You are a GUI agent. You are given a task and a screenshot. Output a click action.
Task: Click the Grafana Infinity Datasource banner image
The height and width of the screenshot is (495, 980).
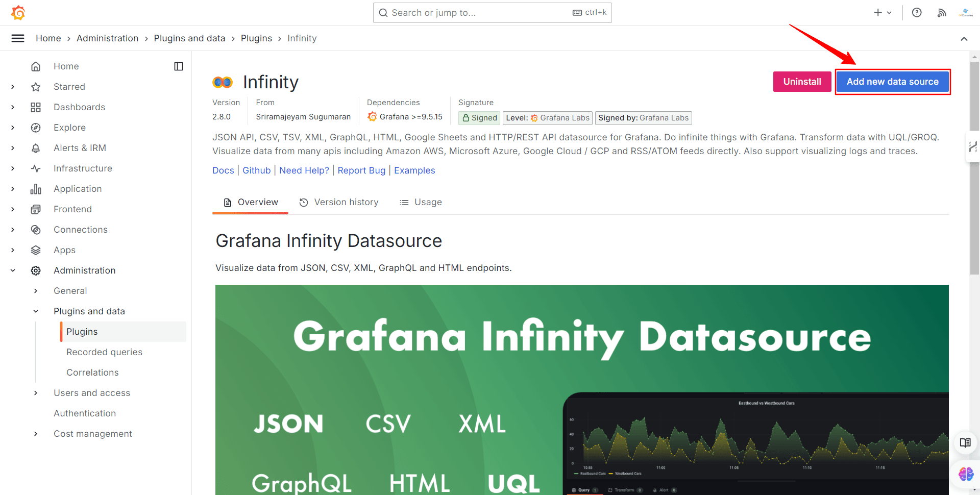point(582,390)
